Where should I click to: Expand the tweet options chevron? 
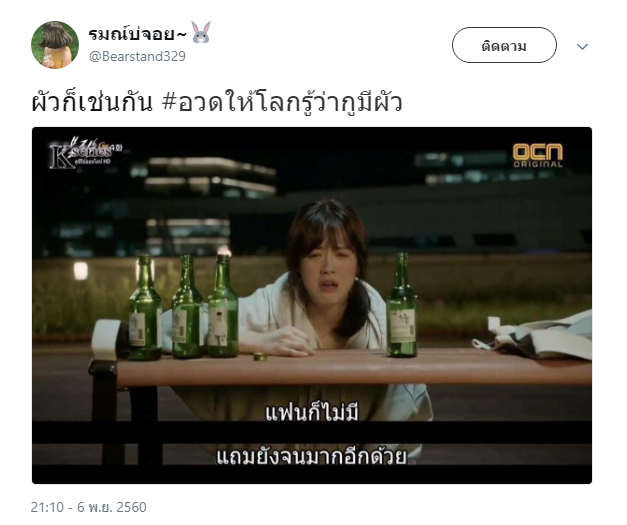coord(582,47)
